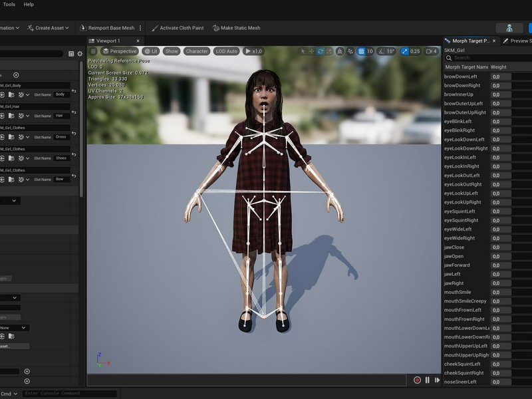Screen dimensions: 532x399
Task: Toggle grid snapping in viewport toolbar
Action: tap(361, 51)
